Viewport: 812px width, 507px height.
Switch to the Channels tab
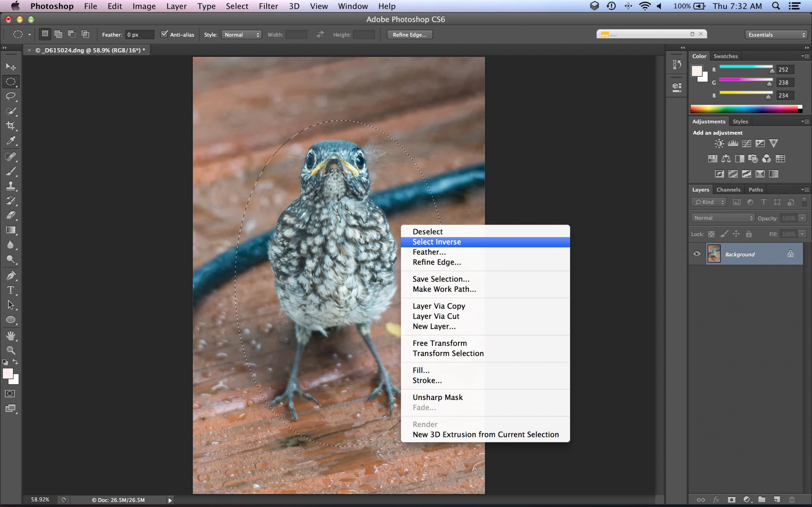[x=728, y=190]
